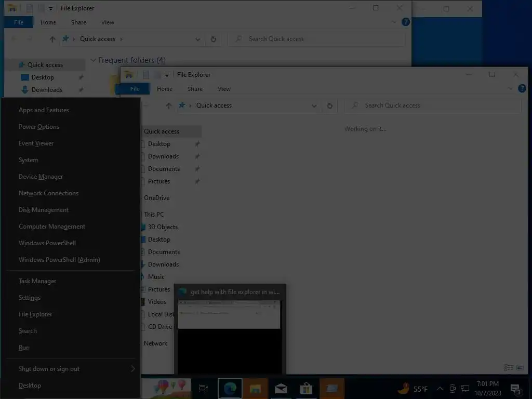Open quick access toolbar dropdown in front window
Screen dimensions: 532x399
[167, 75]
